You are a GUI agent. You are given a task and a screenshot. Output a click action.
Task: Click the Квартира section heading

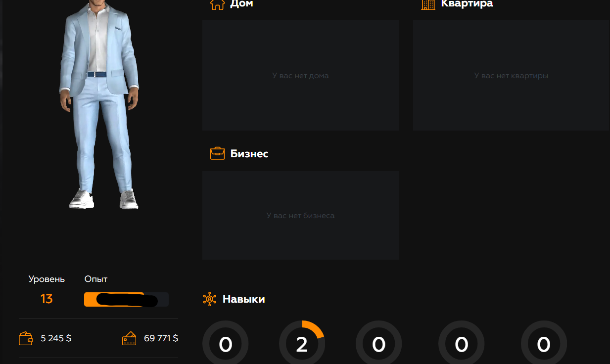click(467, 4)
